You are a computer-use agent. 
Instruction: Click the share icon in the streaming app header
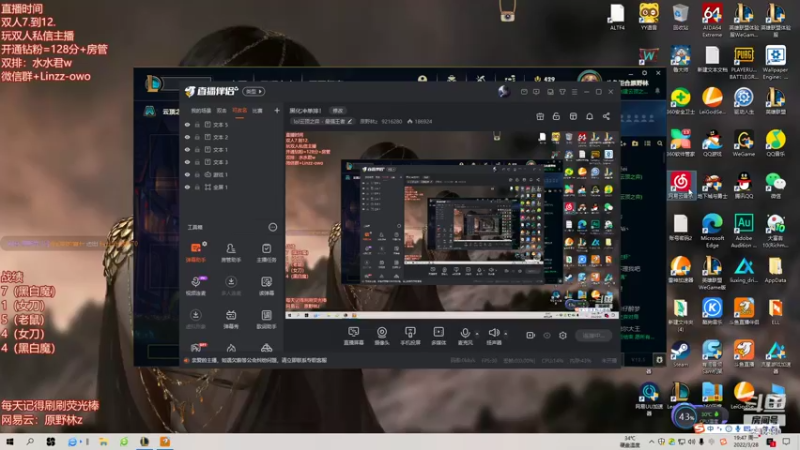click(x=606, y=116)
